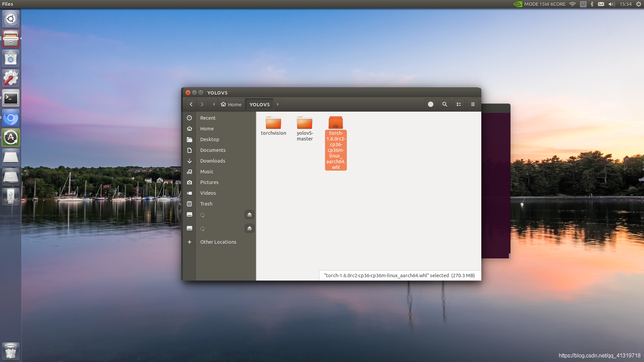This screenshot has width=644, height=362.
Task: Select Trash in the sidebar
Action: [206, 204]
